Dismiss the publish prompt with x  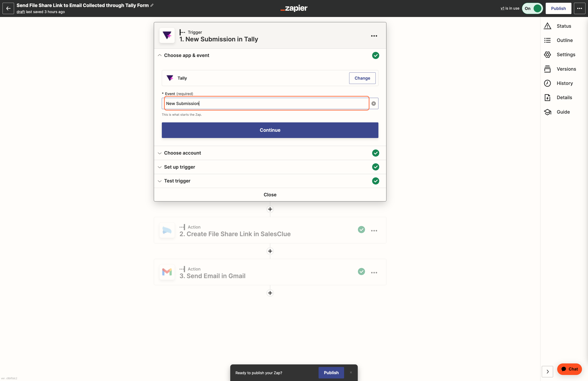pyautogui.click(x=351, y=372)
